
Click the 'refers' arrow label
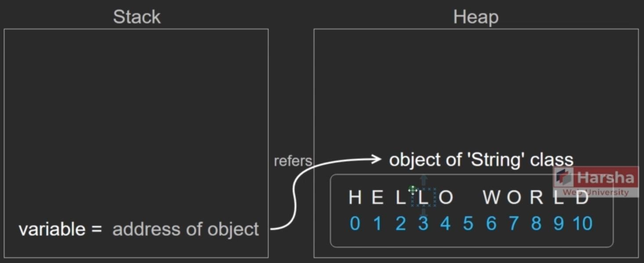293,161
